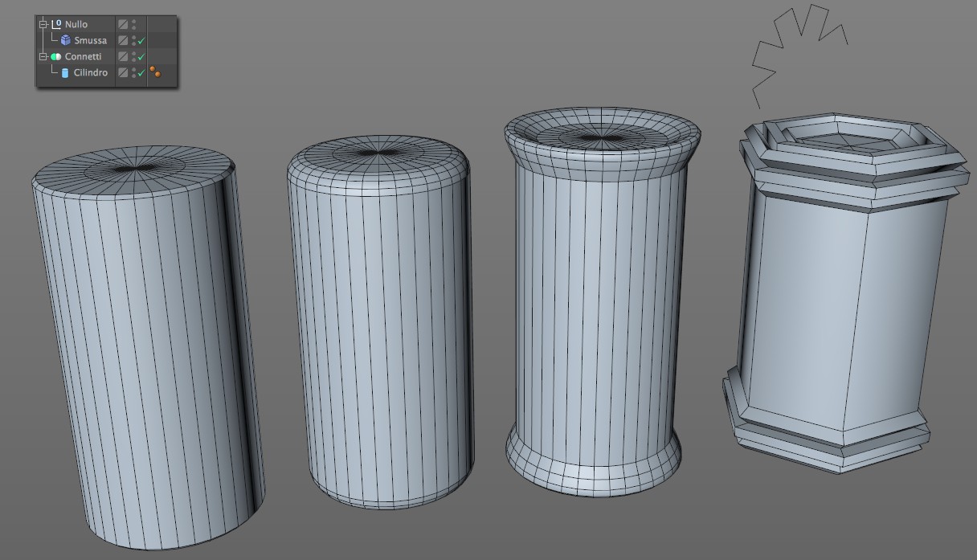Click the layer square icon for Connetti
Viewport: 977px width, 560px height.
coord(123,57)
